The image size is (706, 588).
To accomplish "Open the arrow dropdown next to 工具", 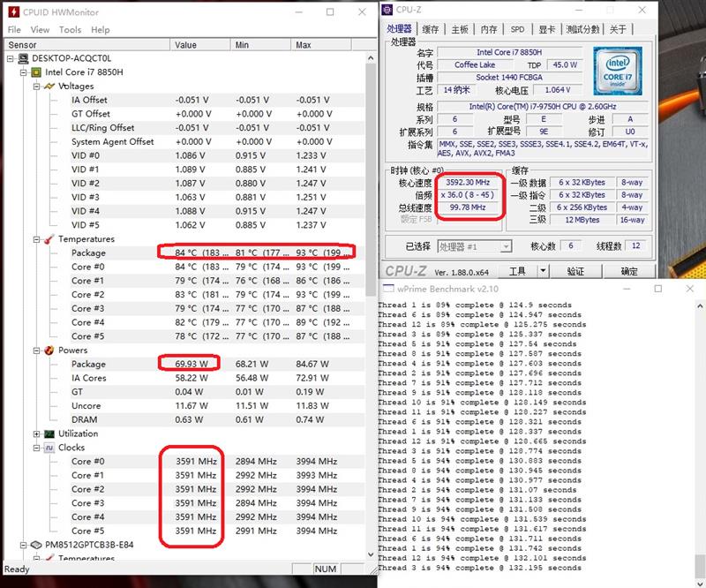I will pos(543,271).
